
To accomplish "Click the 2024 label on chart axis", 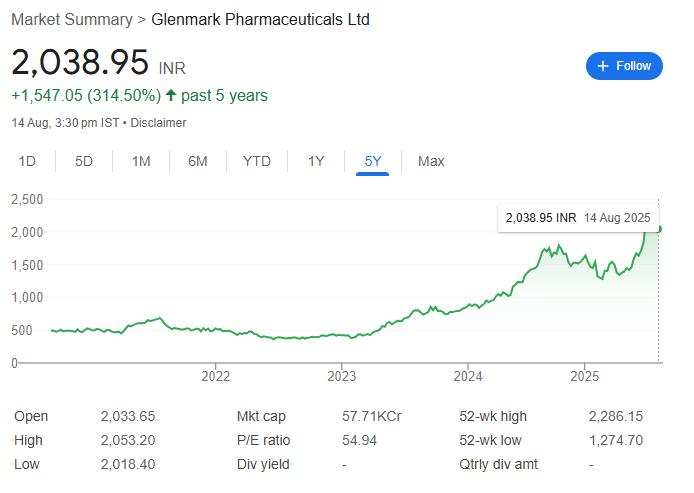I will [x=468, y=376].
